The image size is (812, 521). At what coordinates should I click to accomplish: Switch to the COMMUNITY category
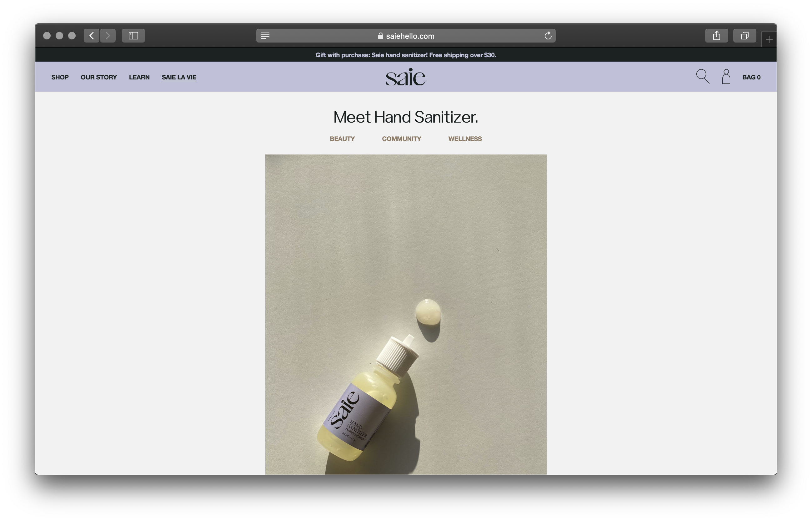(x=401, y=139)
